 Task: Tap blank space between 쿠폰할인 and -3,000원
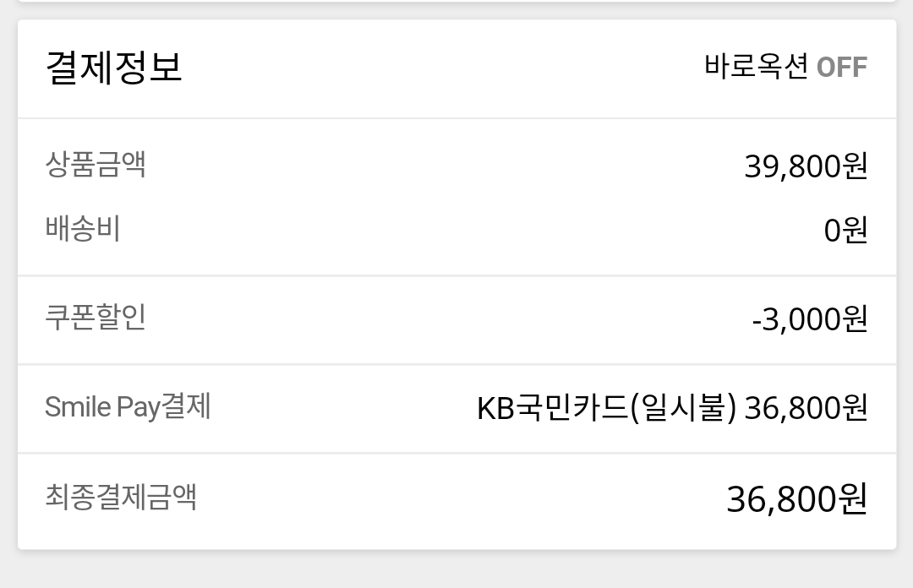click(440, 319)
